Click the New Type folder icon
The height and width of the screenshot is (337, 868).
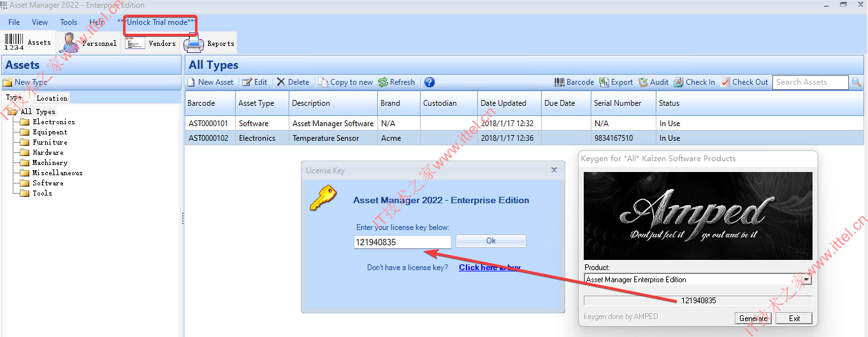tap(8, 83)
